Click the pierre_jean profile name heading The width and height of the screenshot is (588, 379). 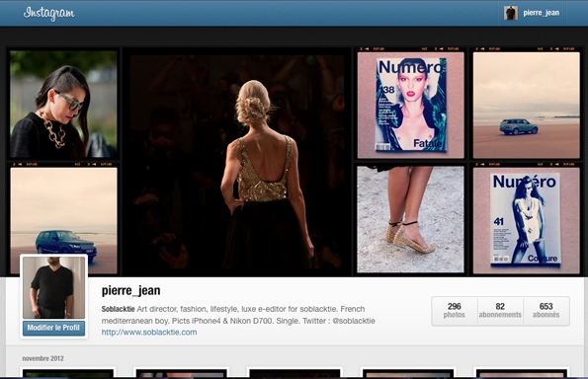[130, 290]
